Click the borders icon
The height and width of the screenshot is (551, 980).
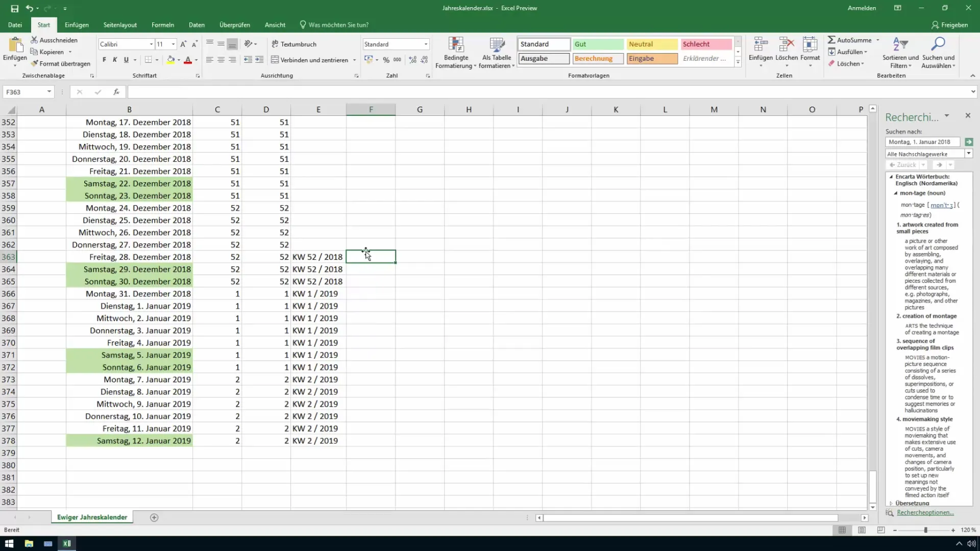click(148, 60)
